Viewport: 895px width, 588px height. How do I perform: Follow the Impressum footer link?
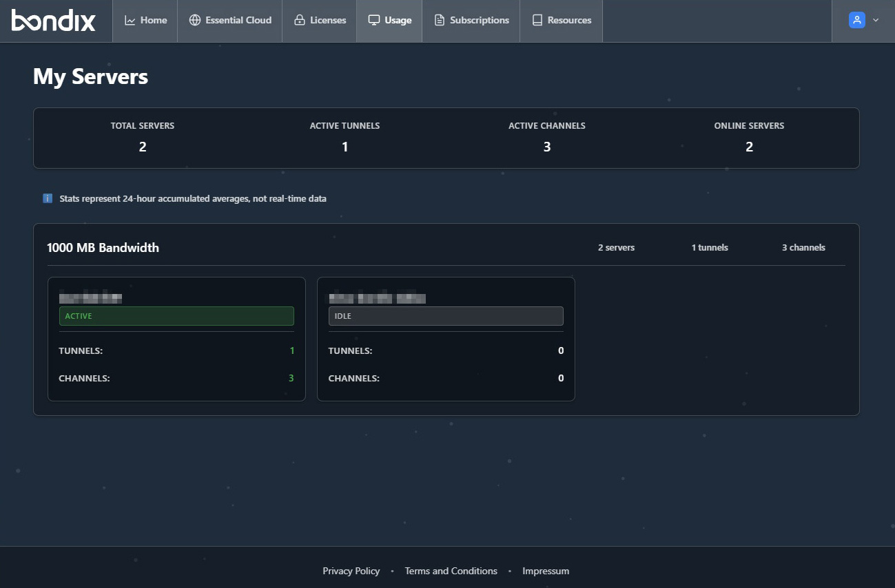[x=546, y=571]
